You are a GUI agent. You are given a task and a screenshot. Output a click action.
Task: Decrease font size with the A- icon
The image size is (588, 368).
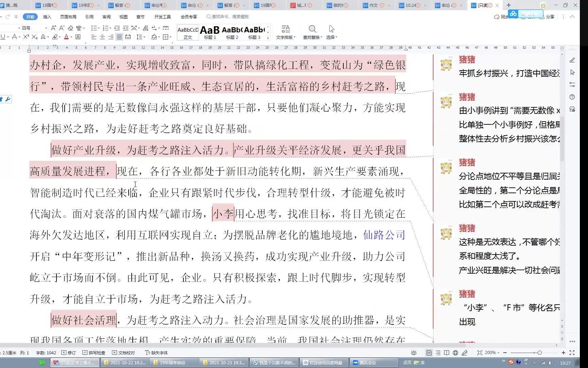(x=62, y=28)
